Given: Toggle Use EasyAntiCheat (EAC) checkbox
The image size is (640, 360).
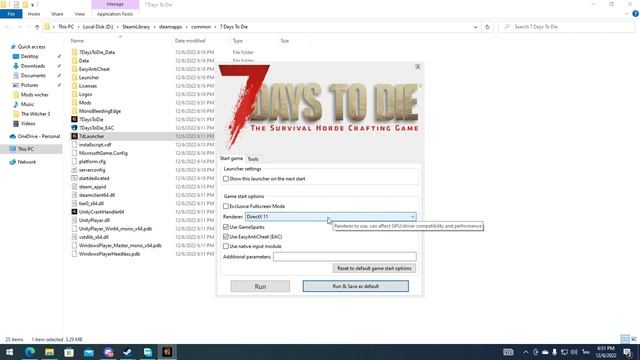Looking at the screenshot, I should tap(226, 236).
